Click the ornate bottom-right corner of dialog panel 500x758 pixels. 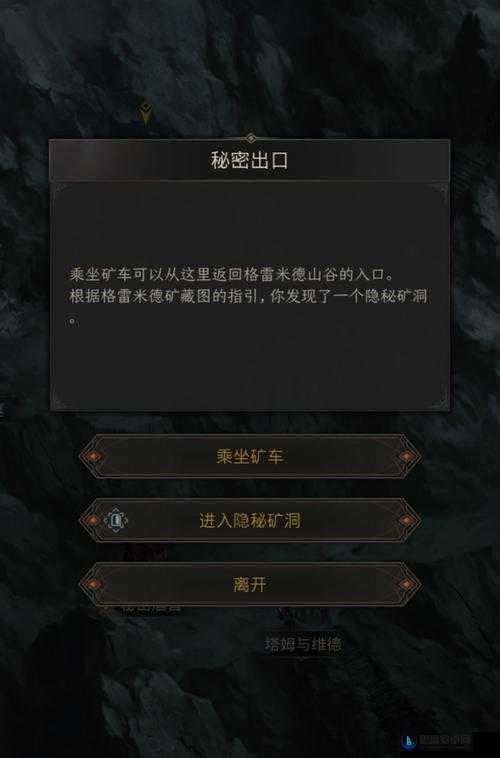tap(438, 401)
